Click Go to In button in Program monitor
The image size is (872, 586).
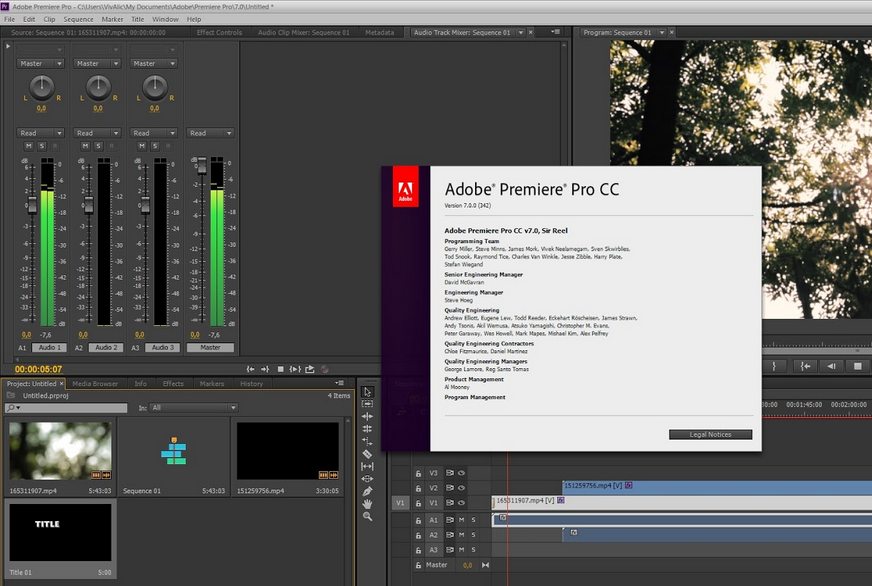[x=805, y=366]
